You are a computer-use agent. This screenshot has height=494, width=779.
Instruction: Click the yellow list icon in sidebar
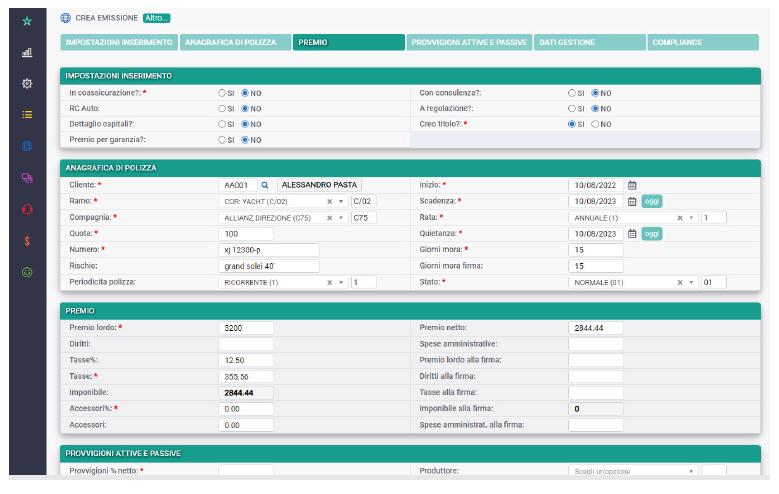coord(27,114)
